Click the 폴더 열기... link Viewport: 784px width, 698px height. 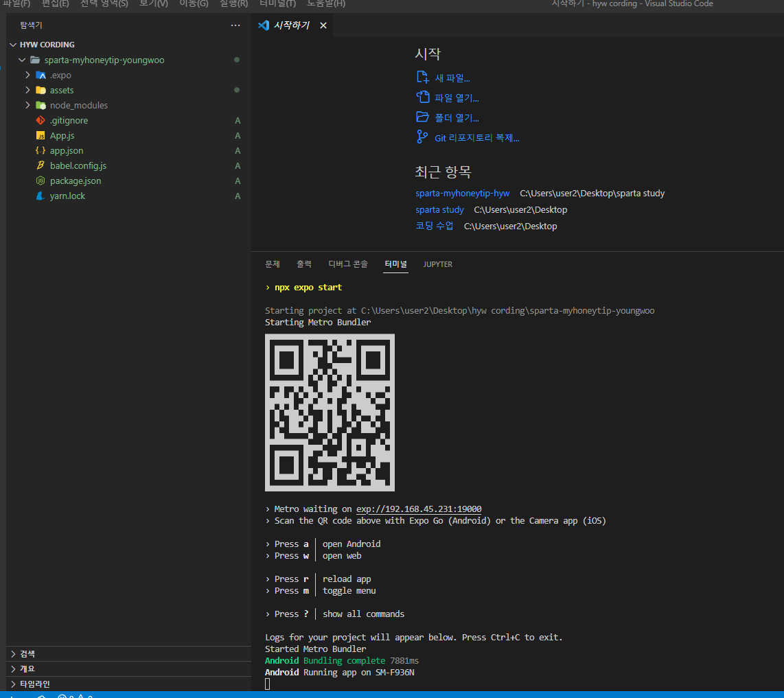pyautogui.click(x=457, y=118)
